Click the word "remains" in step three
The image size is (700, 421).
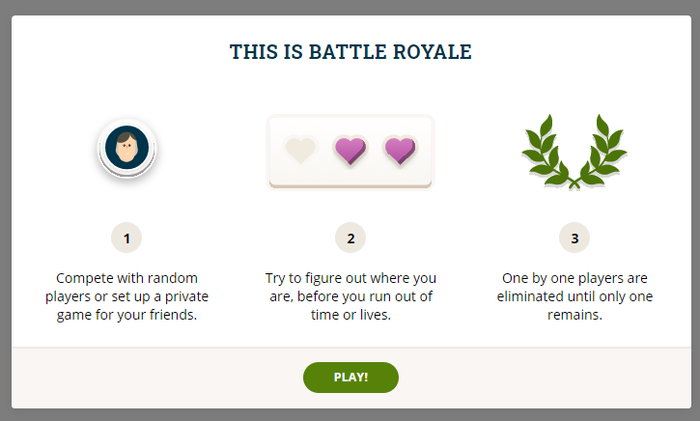coord(574,314)
